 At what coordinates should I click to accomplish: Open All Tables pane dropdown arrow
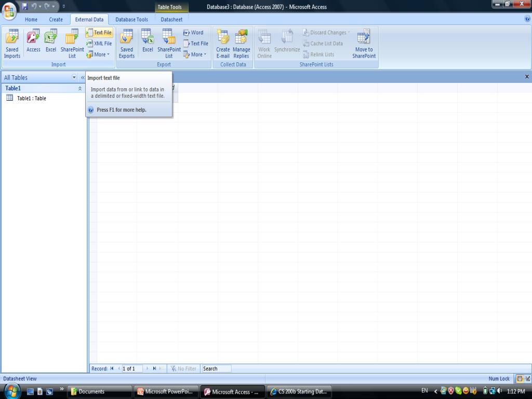(x=74, y=77)
